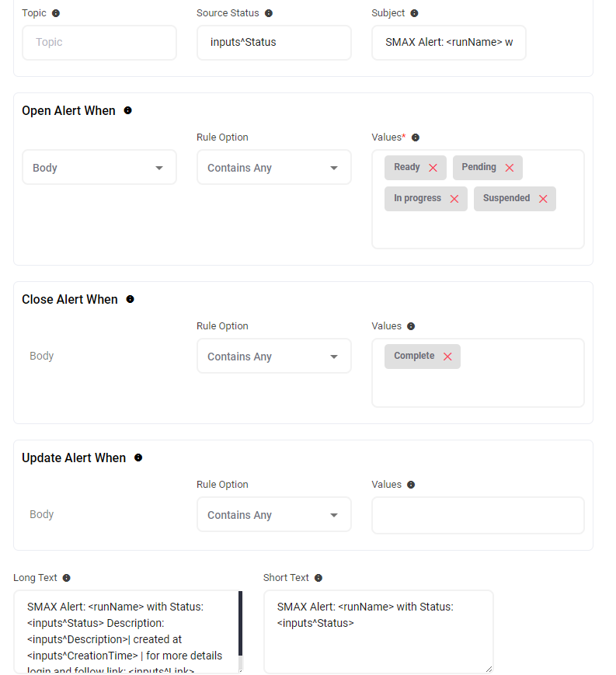Expand Open Alert Rule Option dropdown
616x675 pixels.
coord(273,168)
